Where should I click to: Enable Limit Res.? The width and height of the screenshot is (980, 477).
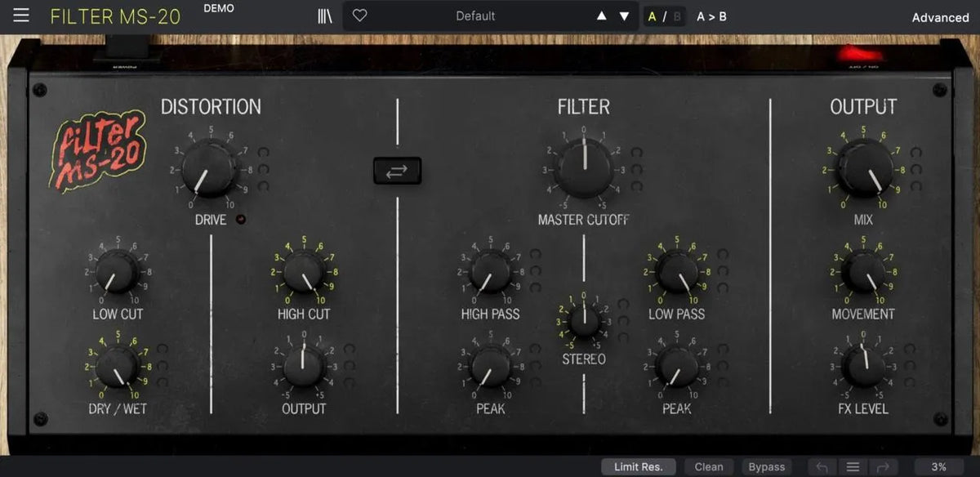pyautogui.click(x=638, y=466)
